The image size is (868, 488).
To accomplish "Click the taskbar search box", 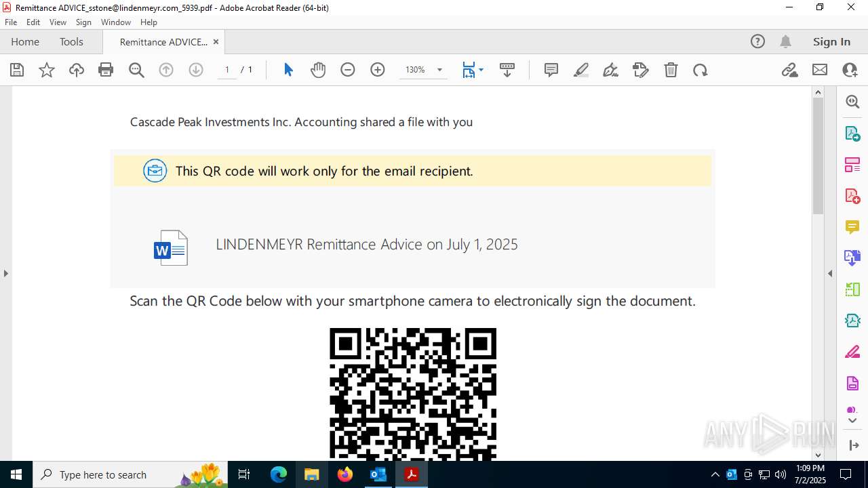I will click(x=130, y=474).
